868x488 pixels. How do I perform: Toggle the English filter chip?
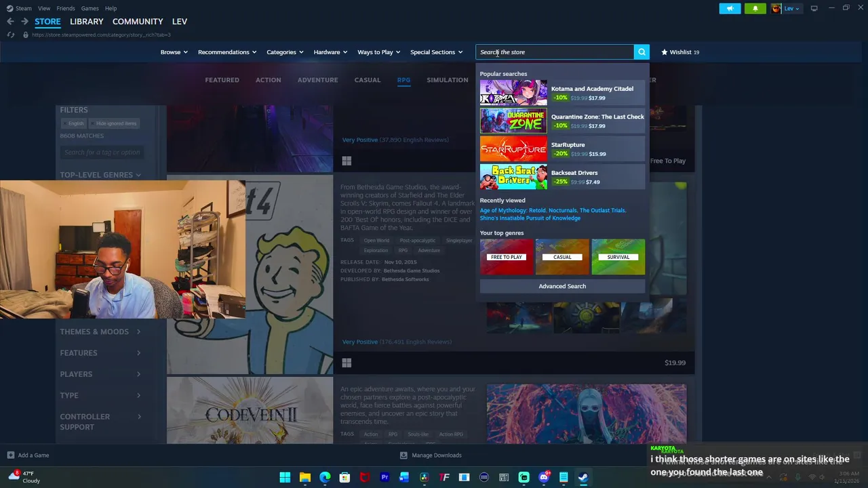tap(73, 123)
